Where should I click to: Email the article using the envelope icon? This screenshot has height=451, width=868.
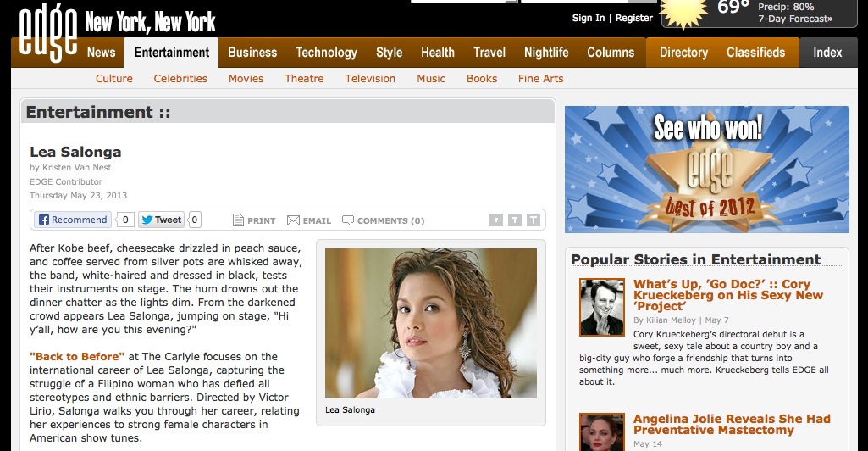coord(293,220)
